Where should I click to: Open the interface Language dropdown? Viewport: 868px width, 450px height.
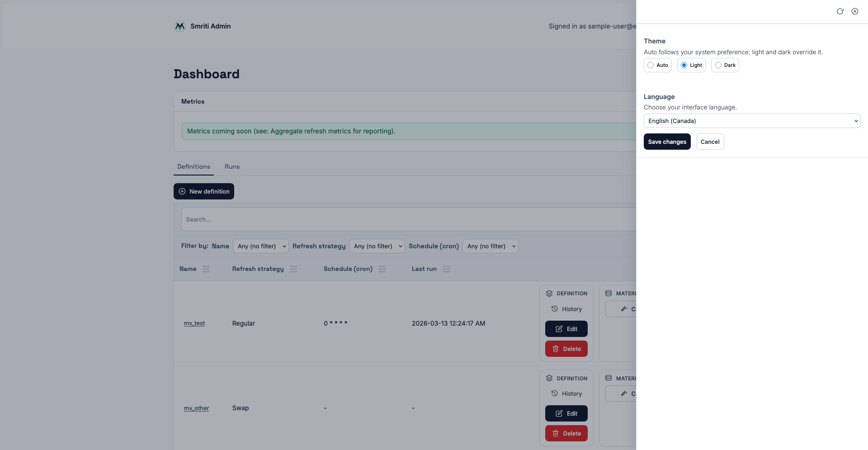pos(752,121)
